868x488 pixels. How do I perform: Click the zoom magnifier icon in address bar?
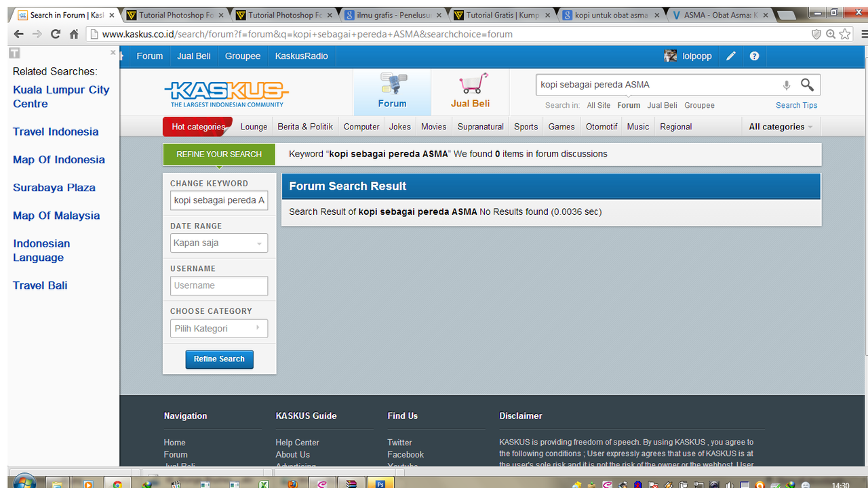pos(831,34)
